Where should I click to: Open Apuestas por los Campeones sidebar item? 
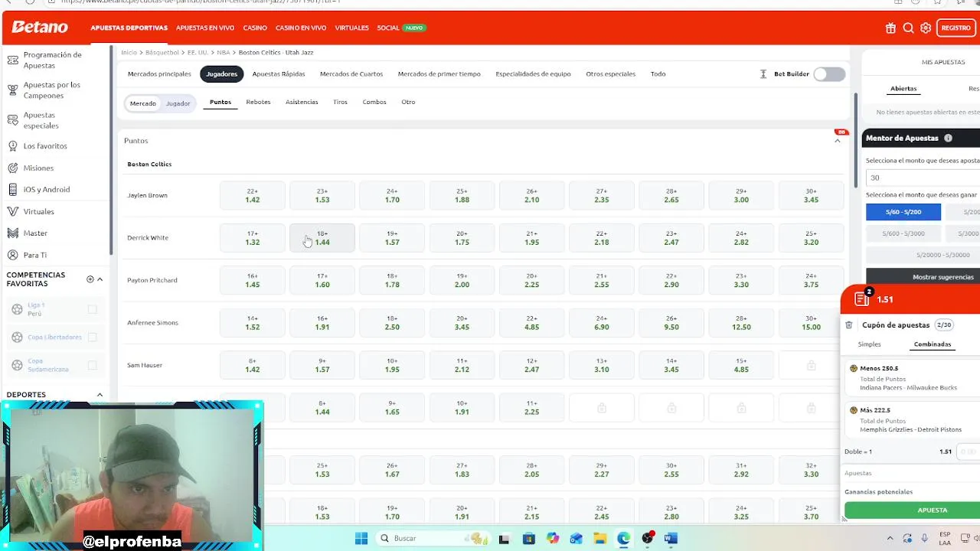[x=52, y=90]
